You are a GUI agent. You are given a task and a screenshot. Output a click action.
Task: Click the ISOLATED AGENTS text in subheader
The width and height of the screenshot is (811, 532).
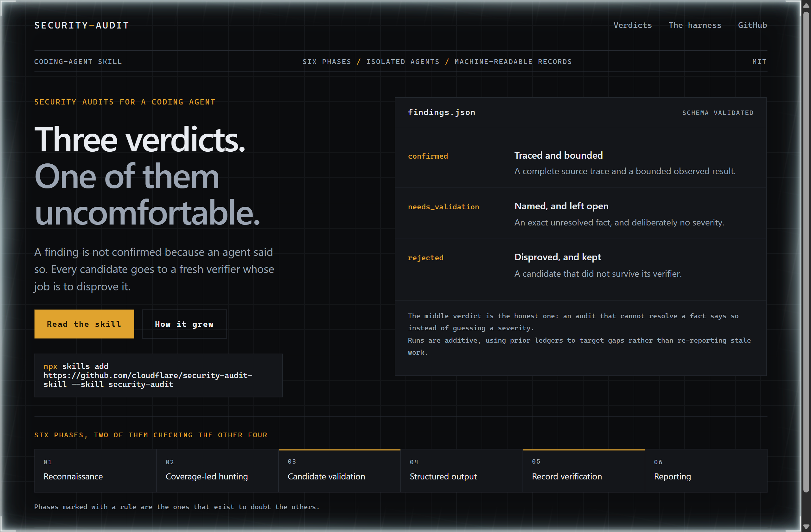point(403,62)
